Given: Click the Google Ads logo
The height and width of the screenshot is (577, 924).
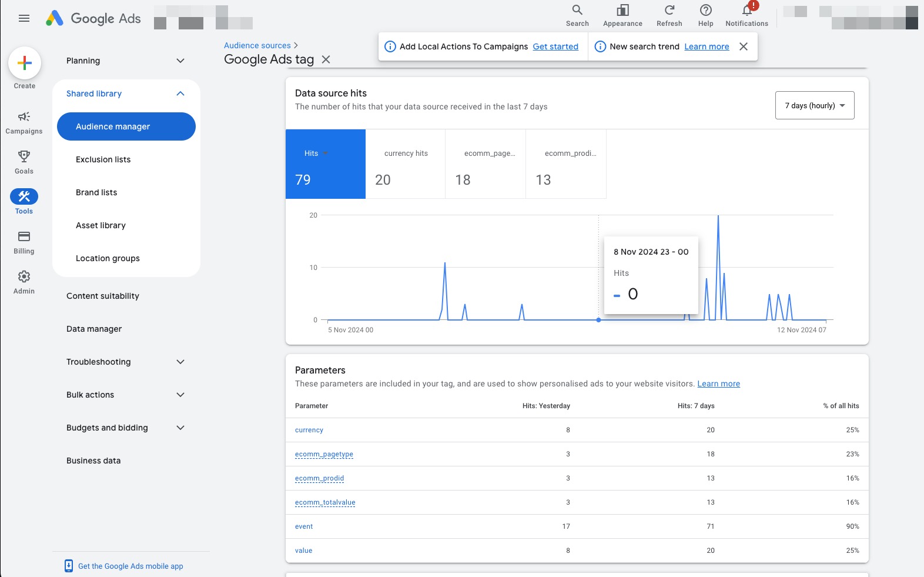Looking at the screenshot, I should click(93, 18).
